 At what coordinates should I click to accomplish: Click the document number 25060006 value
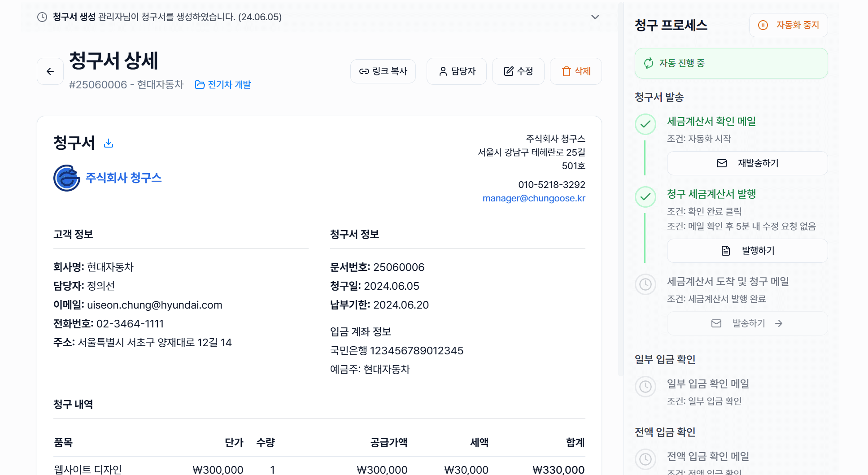(x=399, y=267)
